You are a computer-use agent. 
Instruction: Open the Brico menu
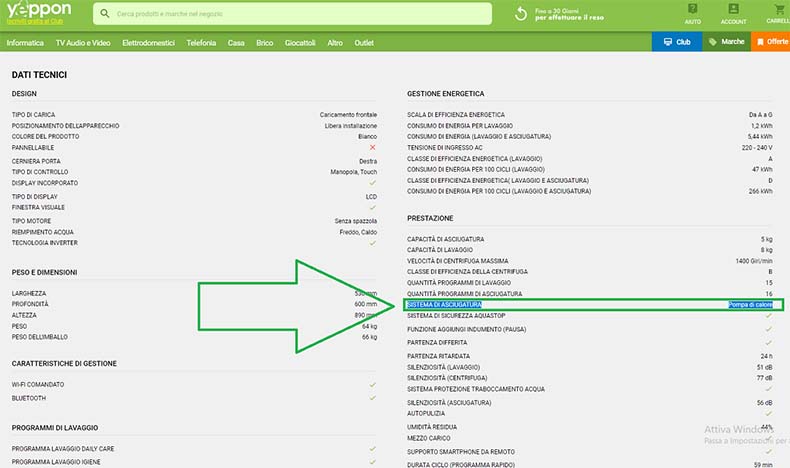click(x=265, y=43)
